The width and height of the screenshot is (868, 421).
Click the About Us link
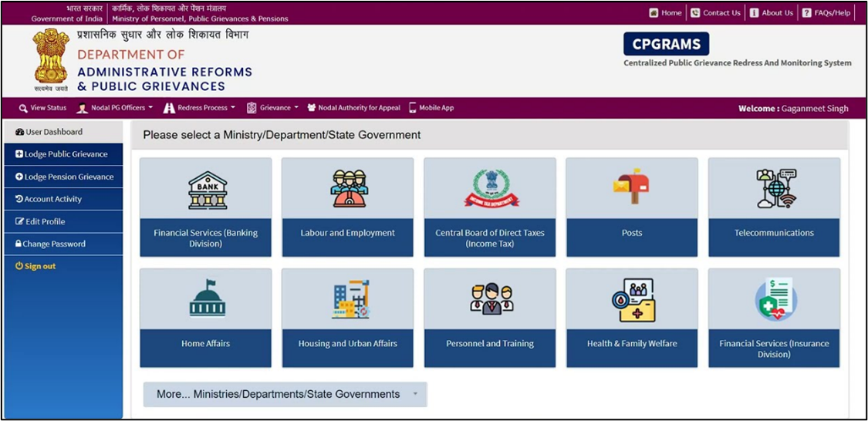pos(777,13)
